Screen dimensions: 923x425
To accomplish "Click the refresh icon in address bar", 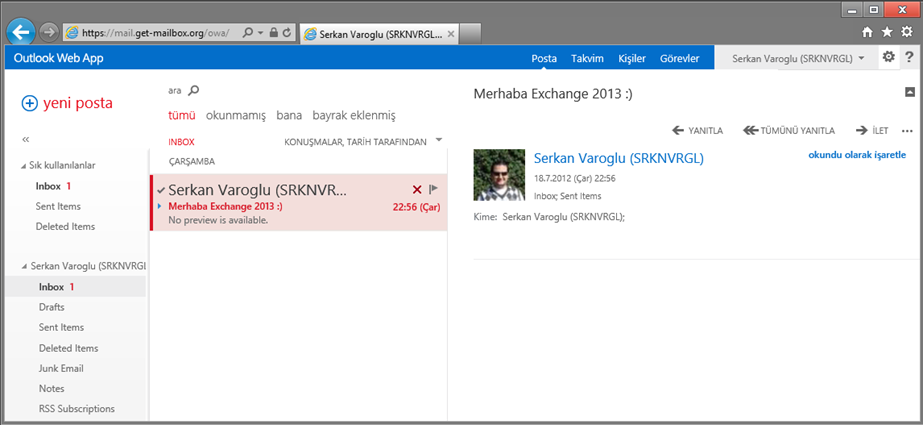I will pos(287,33).
